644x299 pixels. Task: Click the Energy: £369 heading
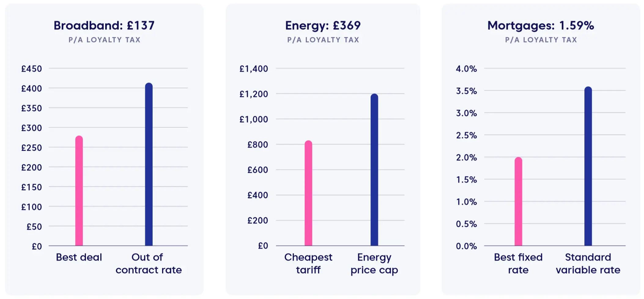click(x=323, y=25)
